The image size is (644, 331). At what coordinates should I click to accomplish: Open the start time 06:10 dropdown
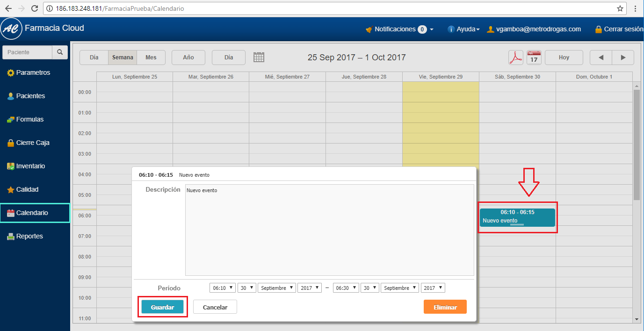tap(223, 288)
